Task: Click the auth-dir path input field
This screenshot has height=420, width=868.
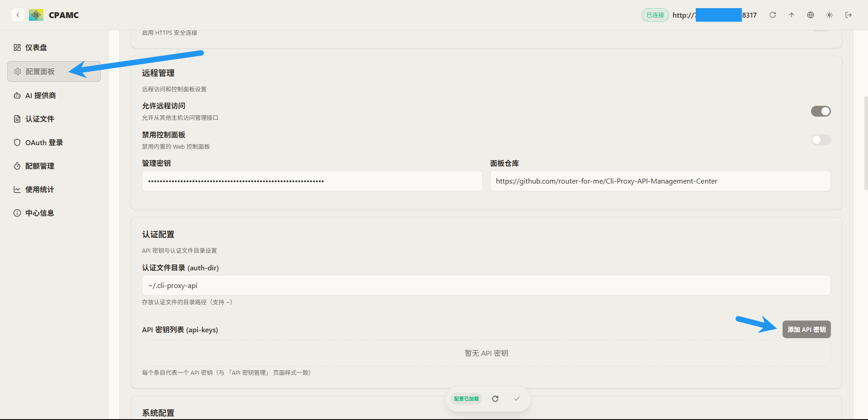Action: tap(486, 286)
